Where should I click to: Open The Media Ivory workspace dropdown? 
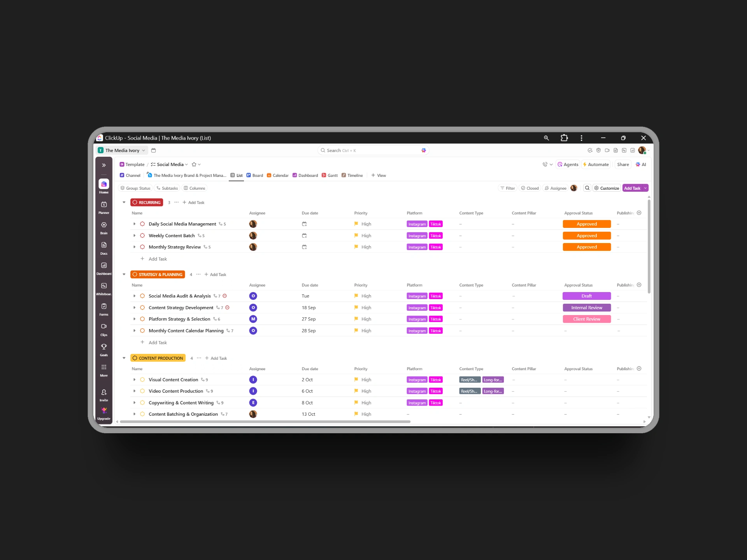[x=122, y=150]
